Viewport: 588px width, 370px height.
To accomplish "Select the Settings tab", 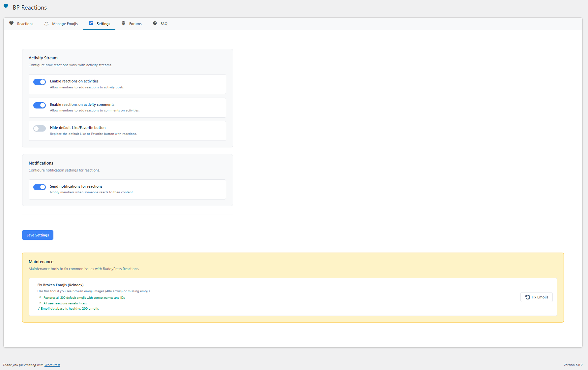I will (99, 24).
